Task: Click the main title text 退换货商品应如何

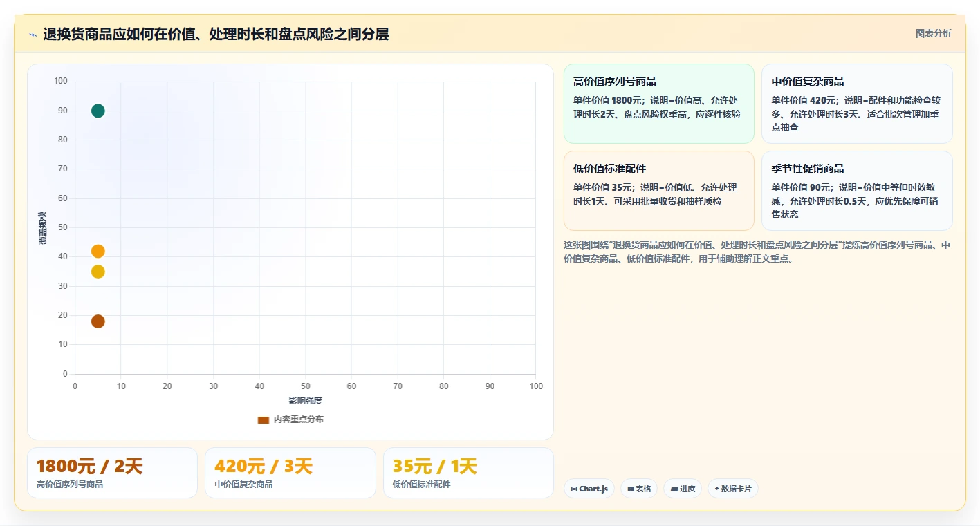Action: click(x=216, y=34)
